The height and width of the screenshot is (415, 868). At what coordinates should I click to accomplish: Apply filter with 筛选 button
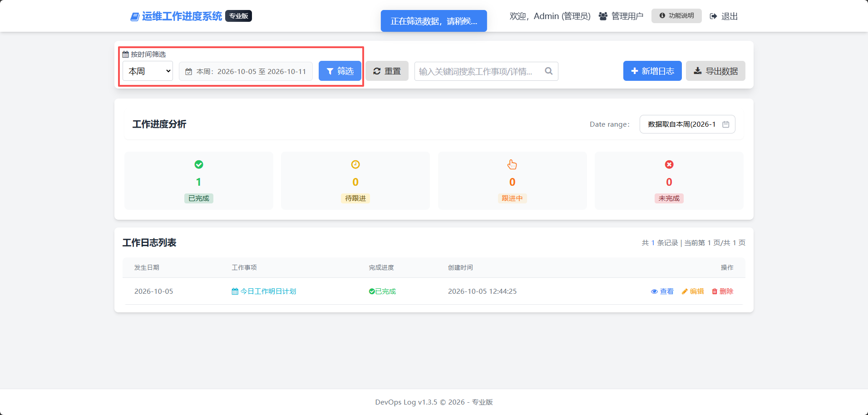(x=340, y=71)
